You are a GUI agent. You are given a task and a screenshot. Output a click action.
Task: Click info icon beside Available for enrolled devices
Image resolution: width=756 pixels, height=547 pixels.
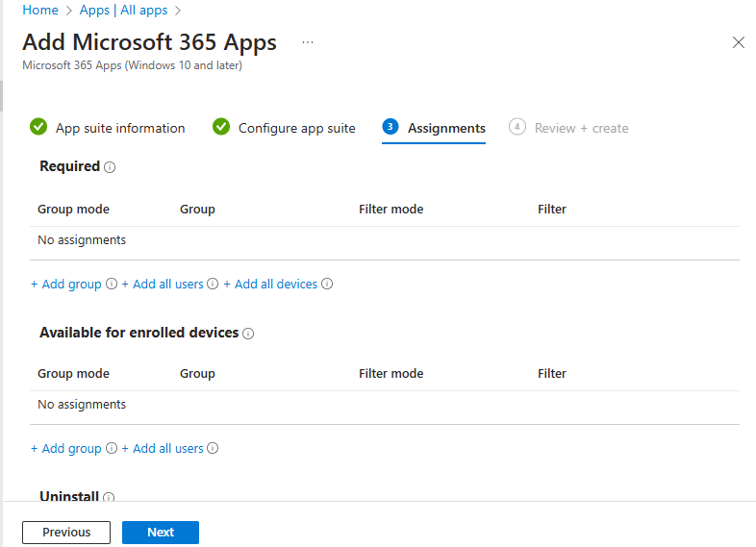248,334
